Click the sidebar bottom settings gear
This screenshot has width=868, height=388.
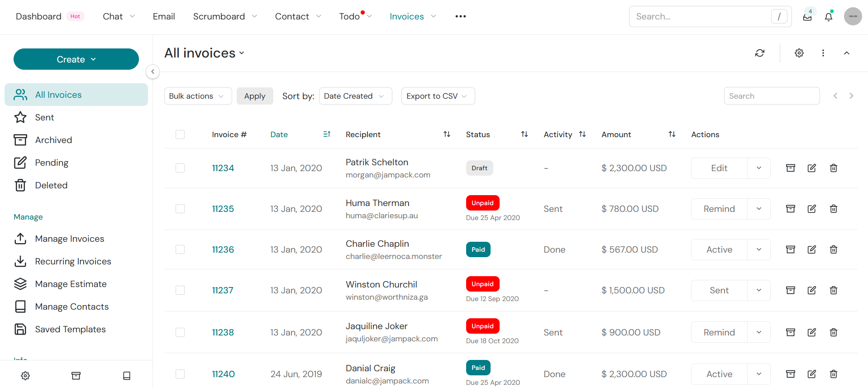point(25,376)
